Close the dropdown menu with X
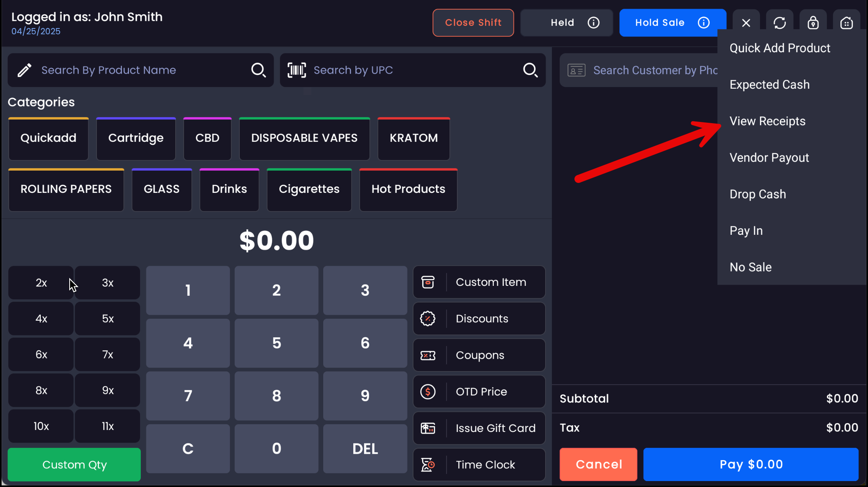Screen dimensions: 868x487 tap(746, 23)
